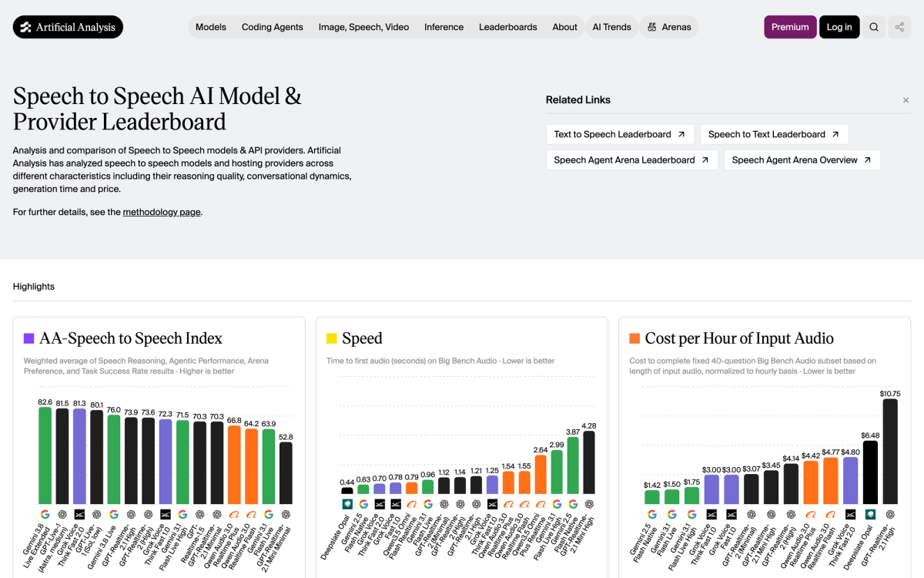Click the orange Cost per Hour swatch
The width and height of the screenshot is (924, 578).
pos(634,338)
